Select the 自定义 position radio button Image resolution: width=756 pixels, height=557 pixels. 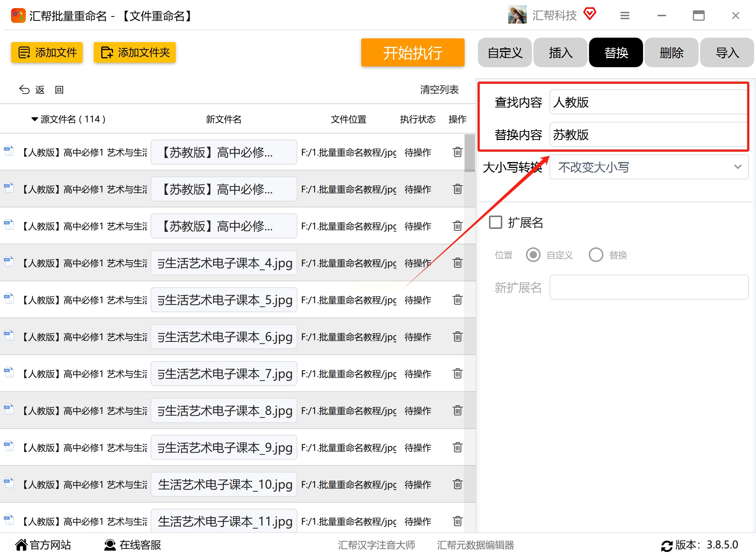click(533, 255)
